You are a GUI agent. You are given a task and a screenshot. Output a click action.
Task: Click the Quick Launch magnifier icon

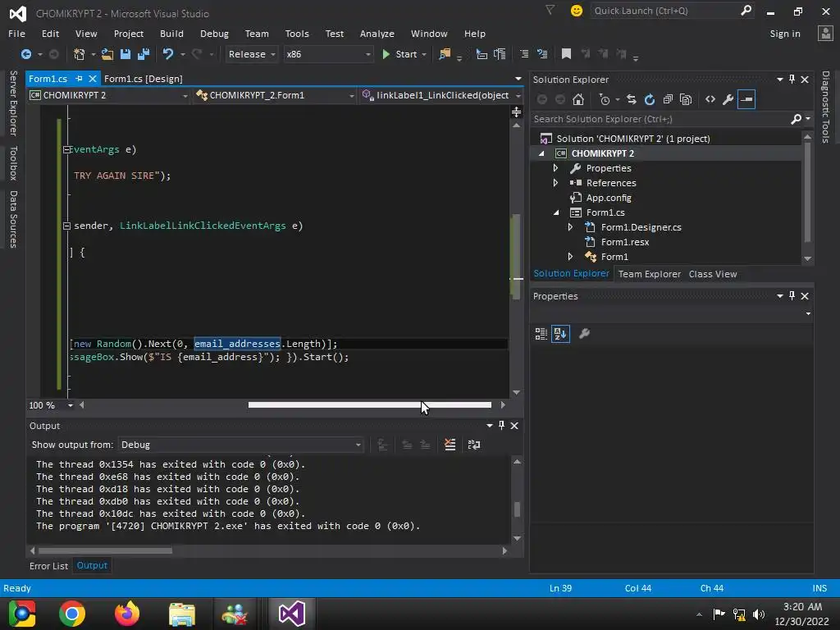tap(746, 10)
